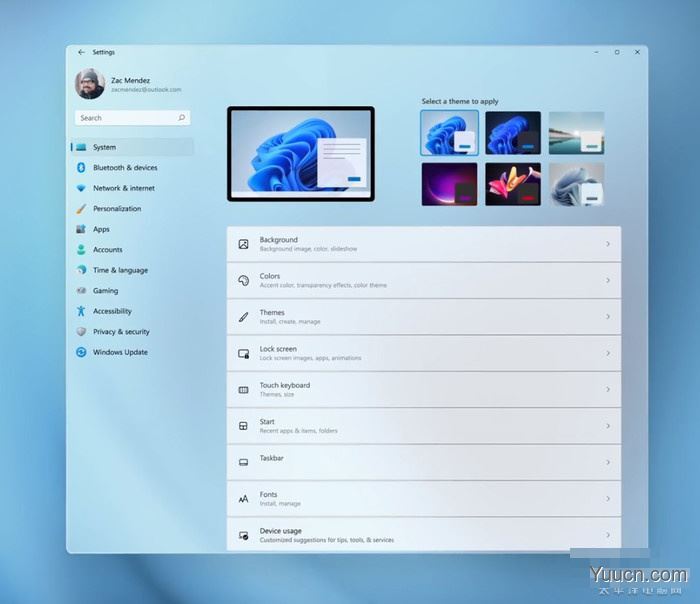Expand the Touch keyboard row chevron
The height and width of the screenshot is (604, 700).
point(608,389)
